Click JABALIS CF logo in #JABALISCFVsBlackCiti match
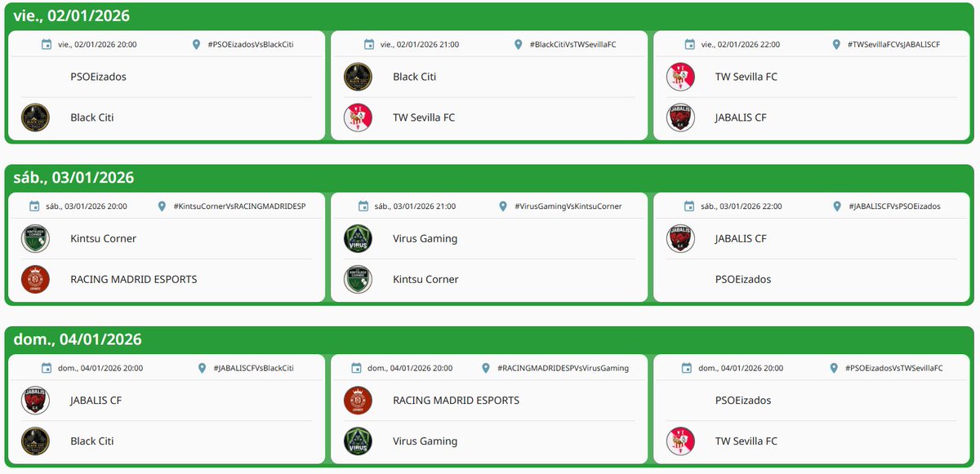980x474 pixels. (x=35, y=401)
